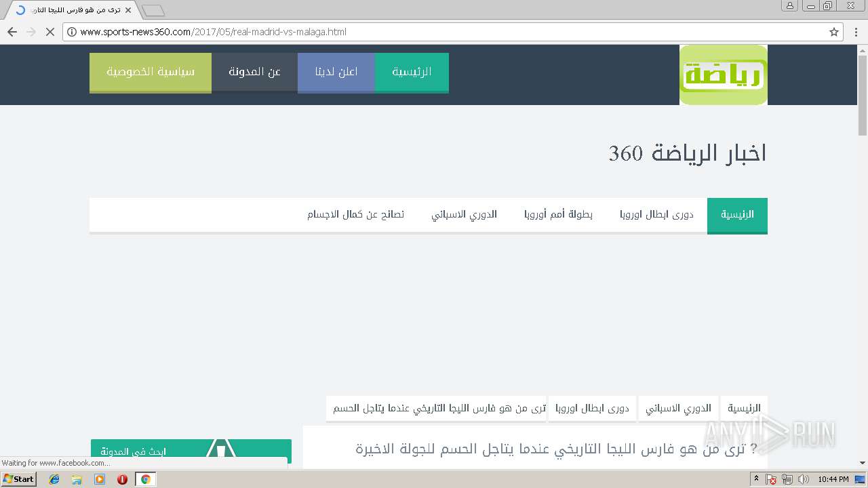Open the Chrome user profile icon
The image size is (868, 488).
[x=789, y=5]
